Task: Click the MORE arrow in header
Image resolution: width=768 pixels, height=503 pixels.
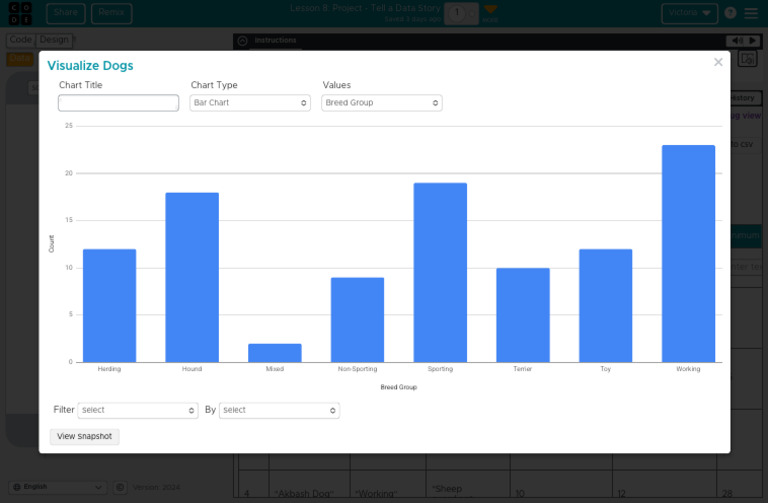Action: click(x=490, y=14)
